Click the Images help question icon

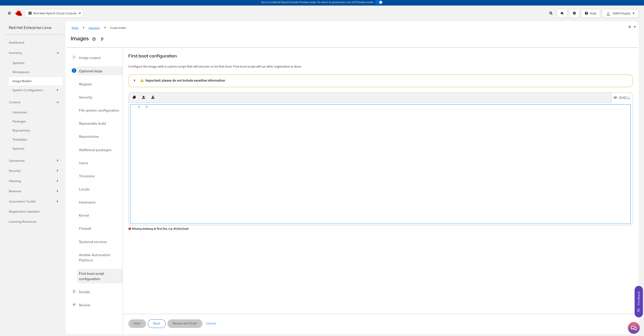(94, 39)
